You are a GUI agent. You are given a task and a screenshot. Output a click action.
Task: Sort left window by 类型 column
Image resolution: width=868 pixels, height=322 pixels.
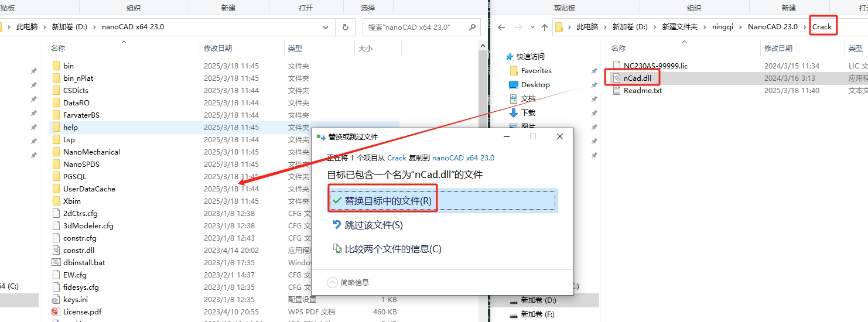[x=295, y=49]
